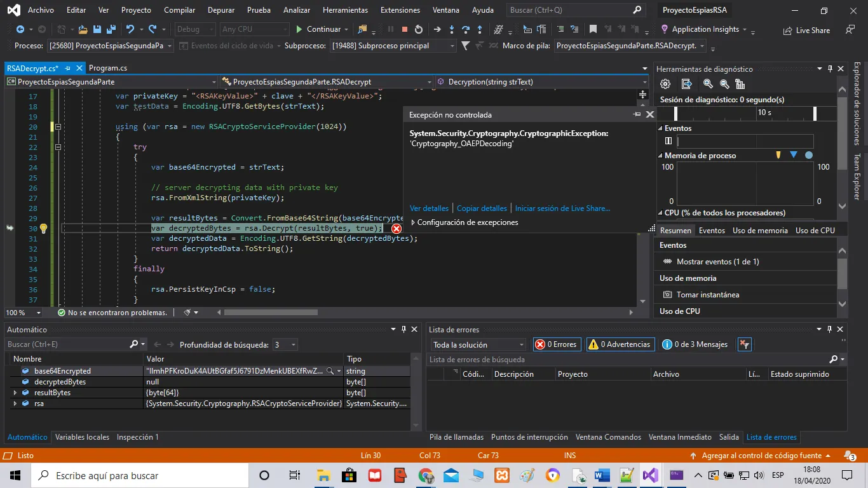The width and height of the screenshot is (868, 488).
Task: Zoom in on the diagnostic timeline
Action: [x=708, y=84]
